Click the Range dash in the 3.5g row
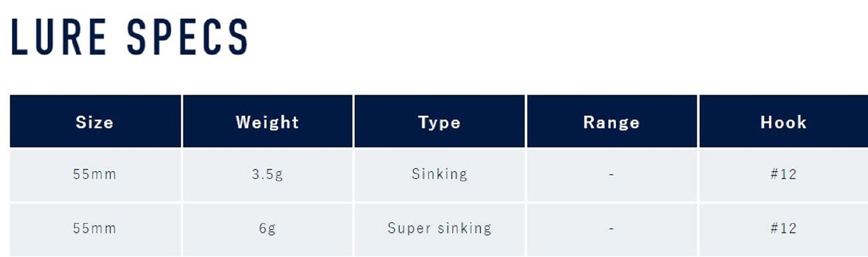 point(611,175)
